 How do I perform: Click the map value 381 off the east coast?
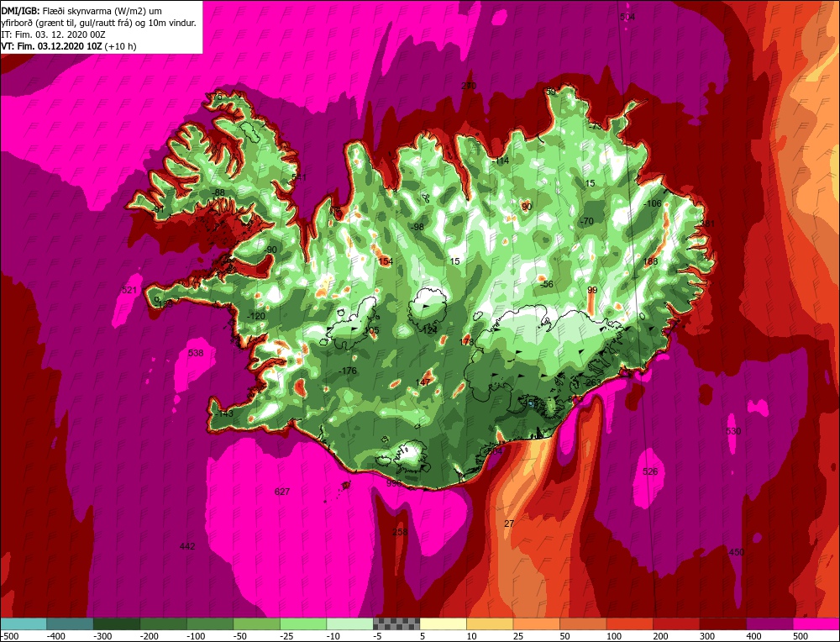coord(707,224)
